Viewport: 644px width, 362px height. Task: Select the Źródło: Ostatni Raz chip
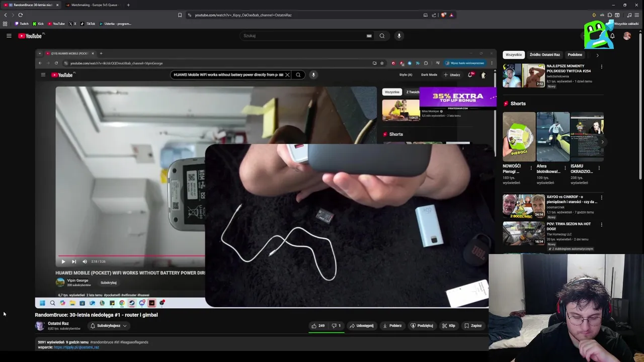pyautogui.click(x=545, y=55)
